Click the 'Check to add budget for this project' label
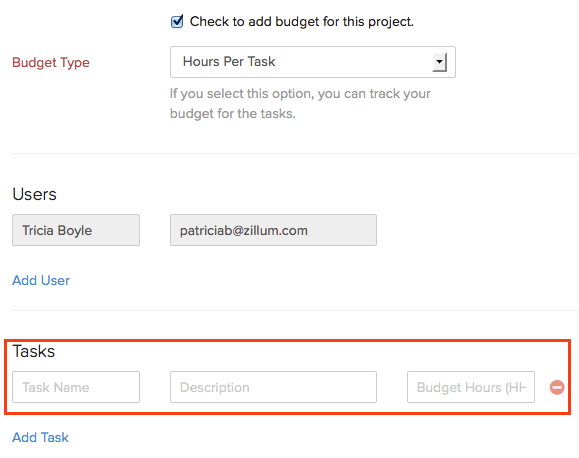This screenshot has width=579, height=458. [x=301, y=21]
